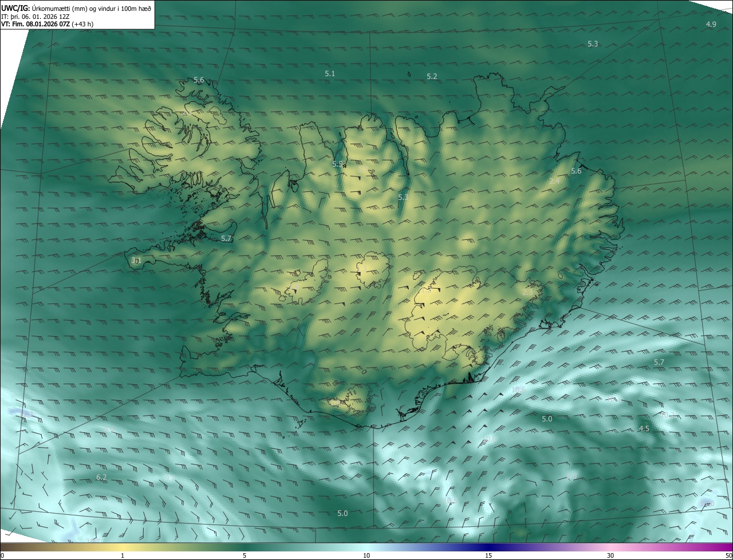This screenshot has width=733, height=560.
Task: Click the 4.9 value label
Action: (711, 24)
